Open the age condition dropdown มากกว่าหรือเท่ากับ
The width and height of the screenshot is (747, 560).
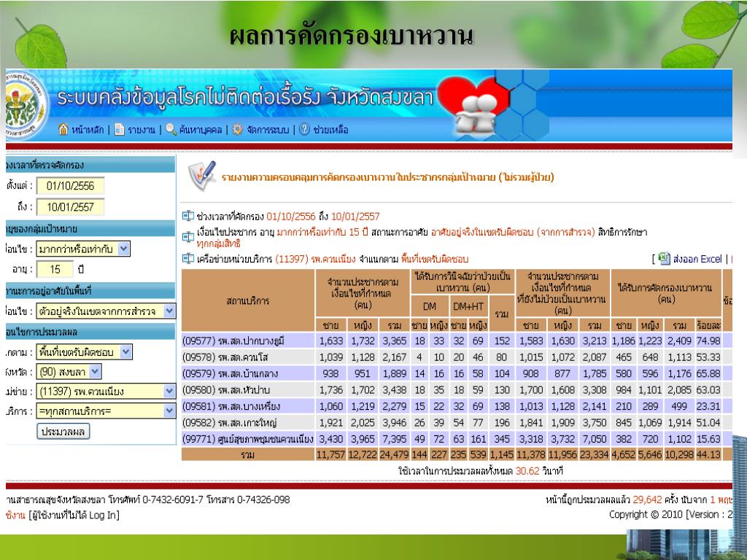pos(83,249)
